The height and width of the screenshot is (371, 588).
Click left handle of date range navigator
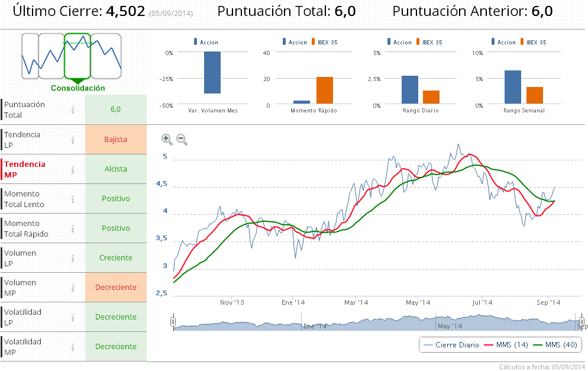[173, 322]
